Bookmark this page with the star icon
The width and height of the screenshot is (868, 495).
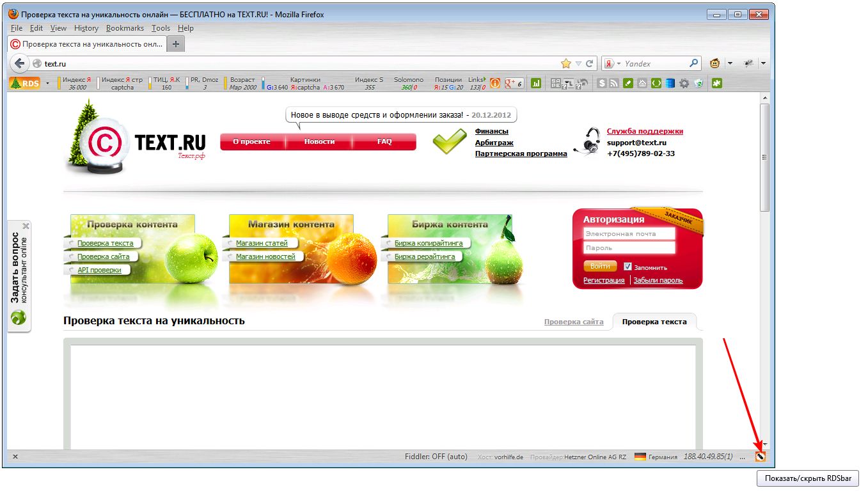click(x=566, y=63)
